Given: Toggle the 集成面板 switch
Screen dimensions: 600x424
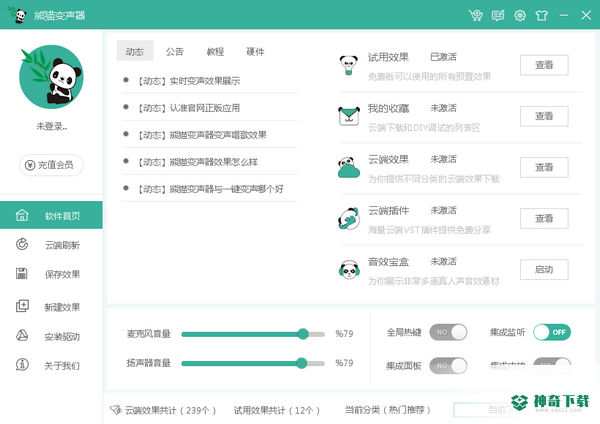Looking at the screenshot, I should click(448, 366).
